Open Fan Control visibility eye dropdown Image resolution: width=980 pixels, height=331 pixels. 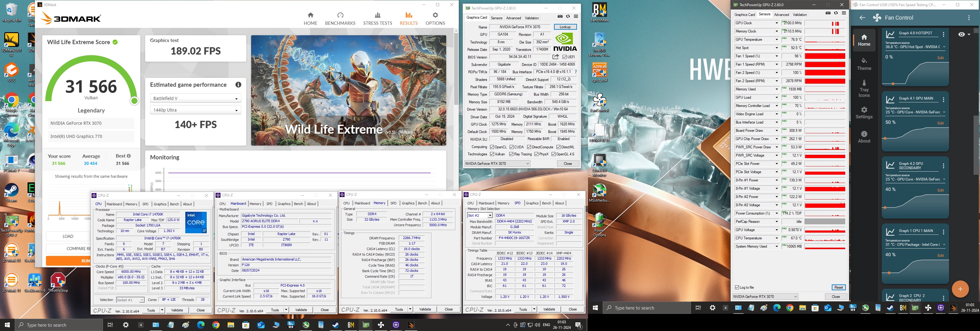point(964,34)
